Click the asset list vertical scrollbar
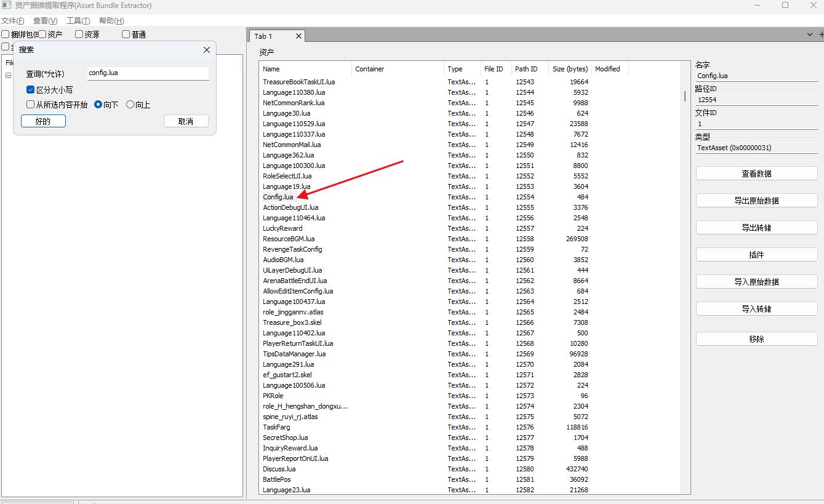The image size is (824, 504). [x=685, y=96]
